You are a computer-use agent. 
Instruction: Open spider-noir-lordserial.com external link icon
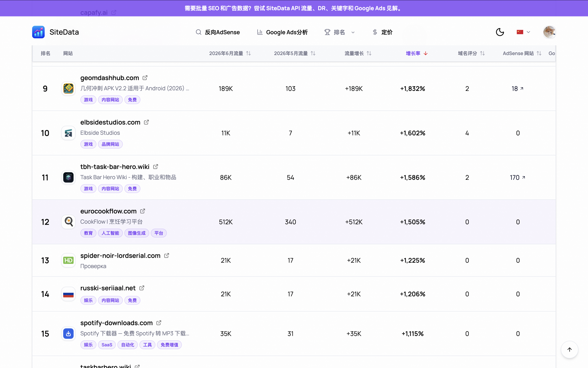167,255
